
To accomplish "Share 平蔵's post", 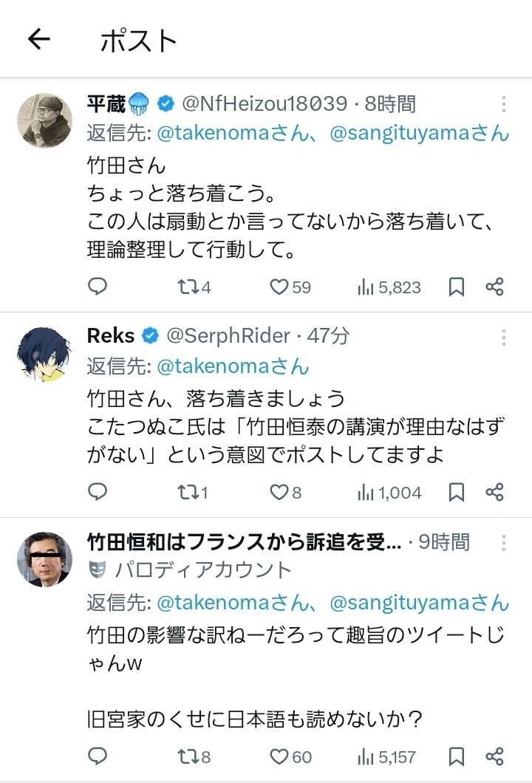I will tap(494, 287).
